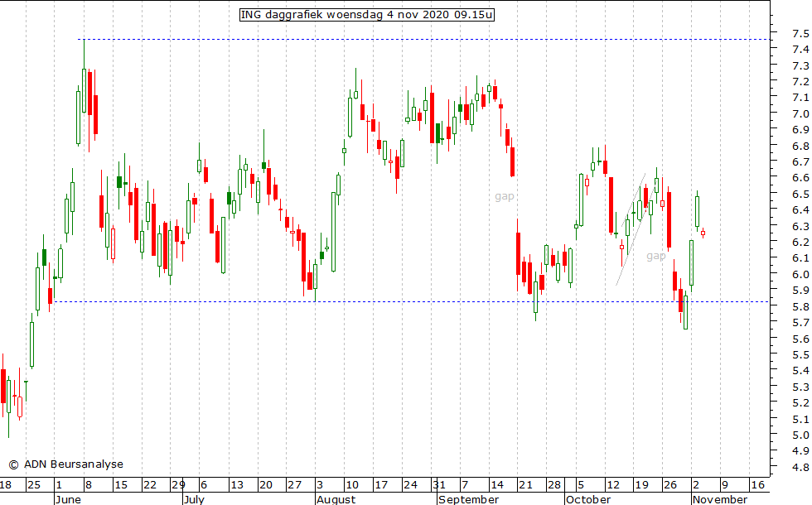Click date label 17 on the time axis

[x=381, y=485]
